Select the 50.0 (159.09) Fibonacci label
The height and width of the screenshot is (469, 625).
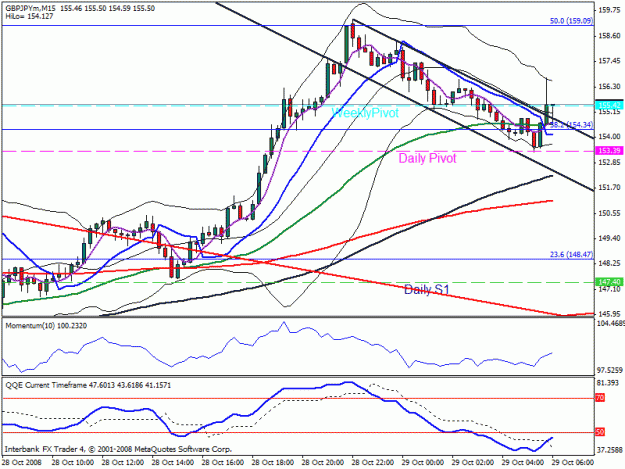pos(571,21)
